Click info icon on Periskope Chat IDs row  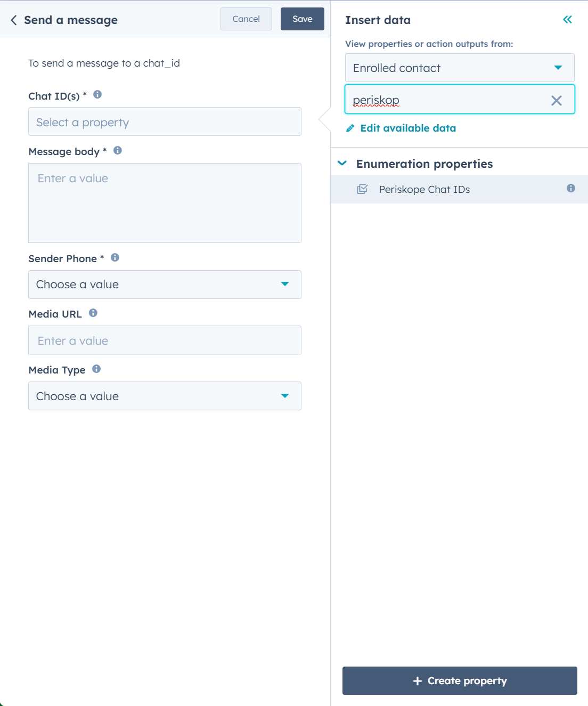tap(571, 188)
